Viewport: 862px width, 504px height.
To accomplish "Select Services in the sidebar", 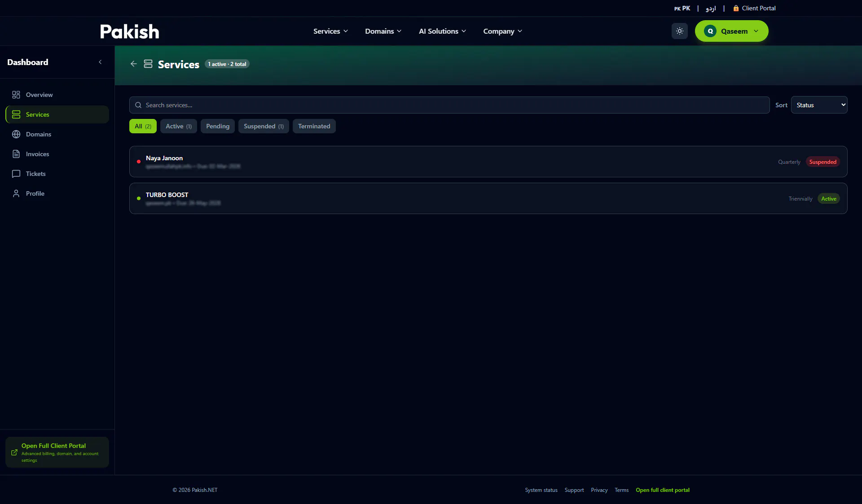I will coord(57,114).
